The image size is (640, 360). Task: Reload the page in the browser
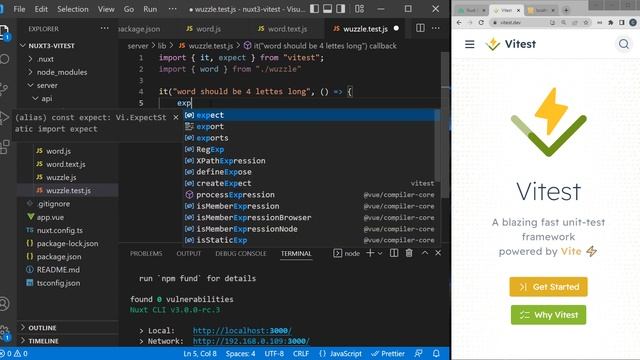point(481,22)
